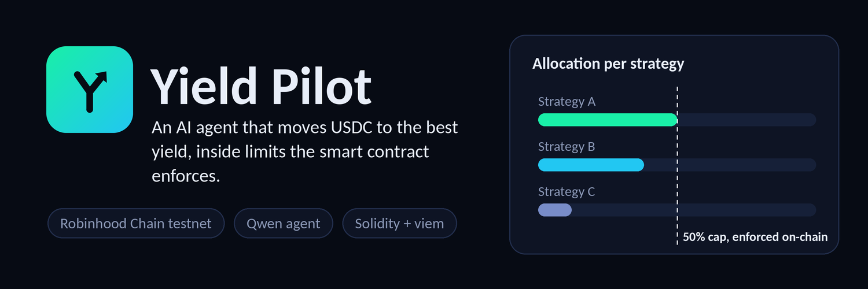868x289 pixels.
Task: Click the AI agent description paragraph
Action: click(305, 151)
